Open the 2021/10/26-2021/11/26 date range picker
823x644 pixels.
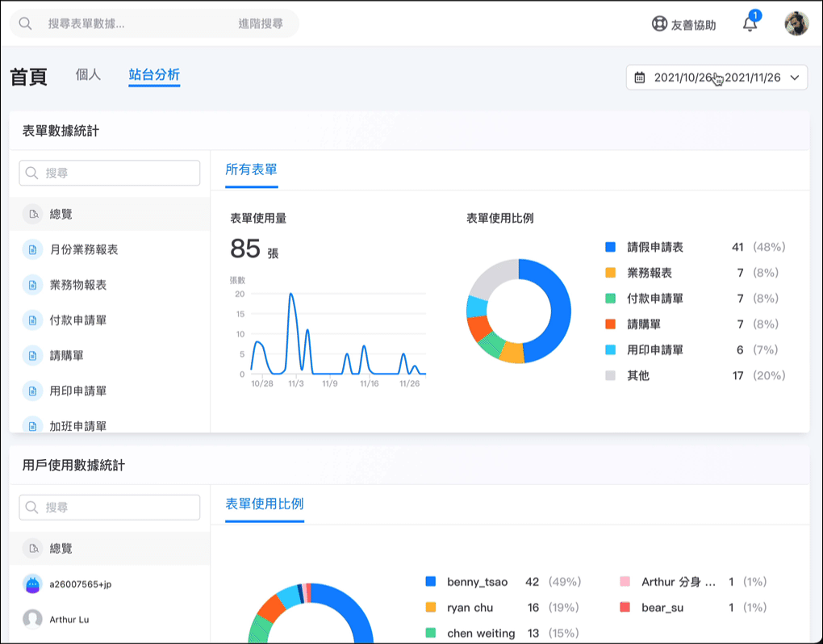click(x=716, y=77)
